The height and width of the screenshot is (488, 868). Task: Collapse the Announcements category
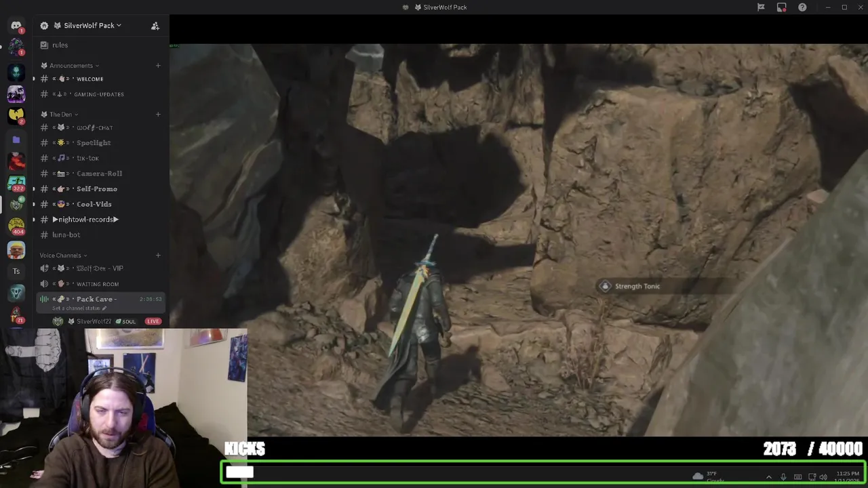pyautogui.click(x=70, y=66)
